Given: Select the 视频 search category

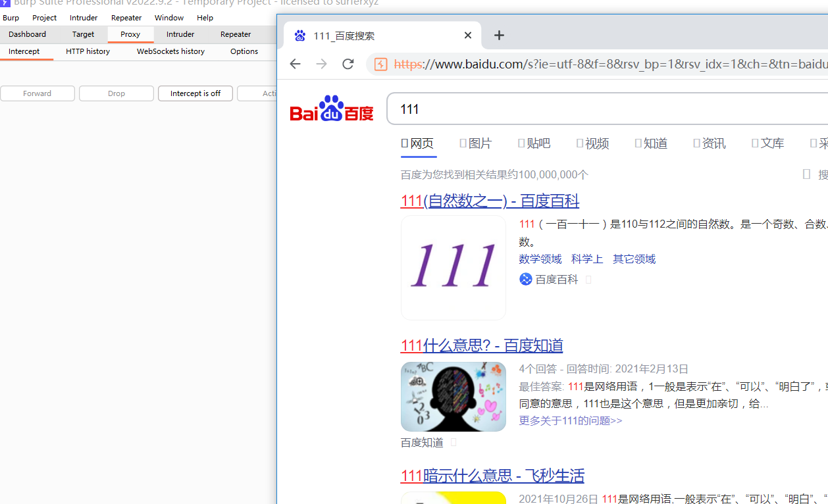Looking at the screenshot, I should 593,143.
